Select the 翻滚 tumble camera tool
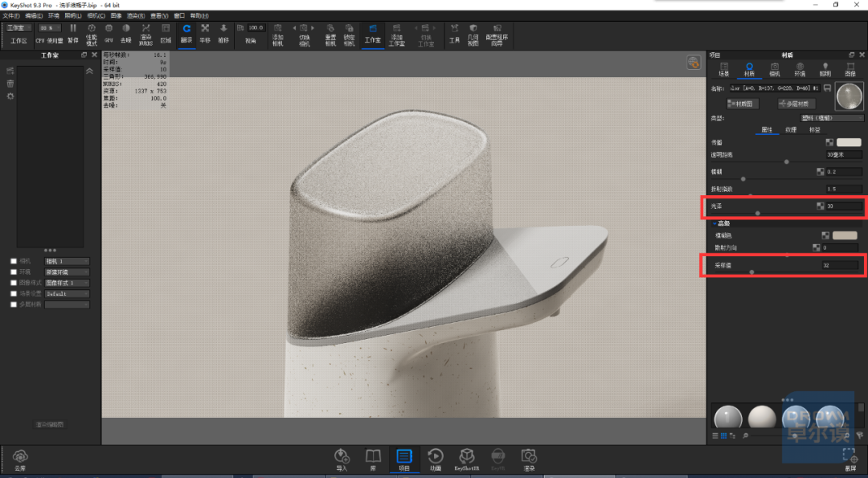868x478 pixels. (x=186, y=33)
